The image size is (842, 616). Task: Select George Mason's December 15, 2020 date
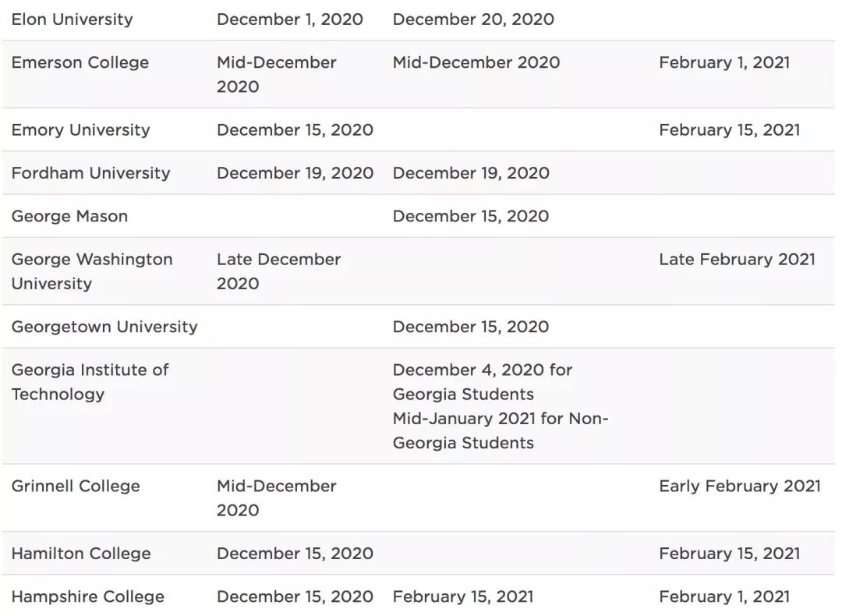click(470, 216)
